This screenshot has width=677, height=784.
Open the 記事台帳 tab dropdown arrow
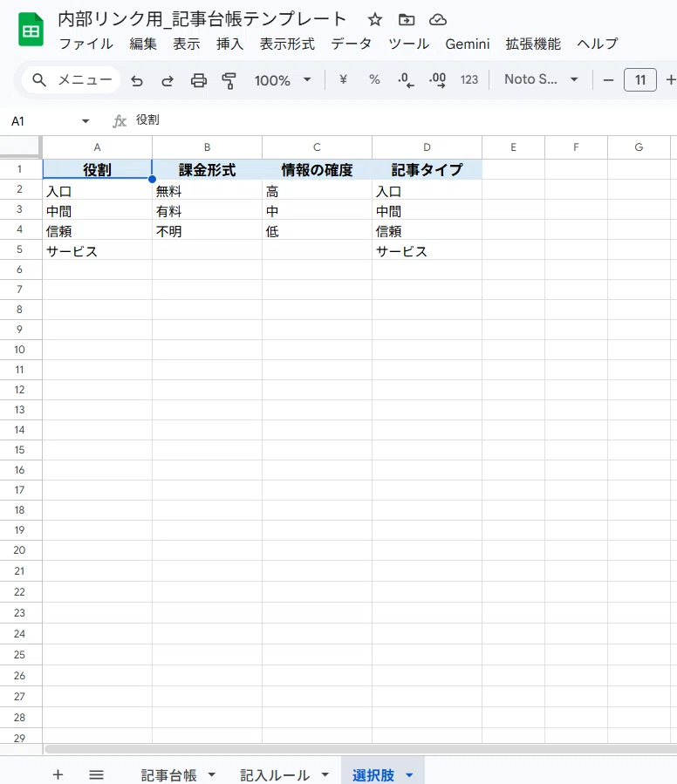tap(212, 775)
